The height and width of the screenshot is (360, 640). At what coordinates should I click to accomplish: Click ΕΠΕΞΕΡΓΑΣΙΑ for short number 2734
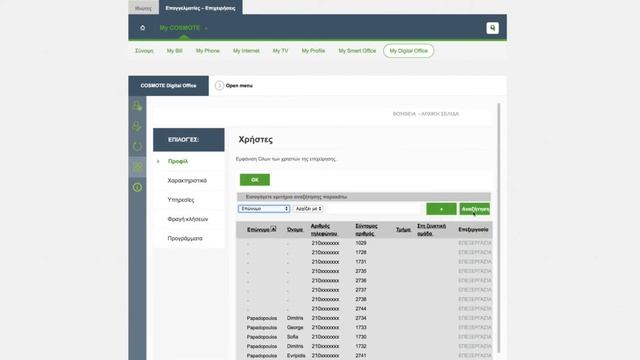(475, 318)
